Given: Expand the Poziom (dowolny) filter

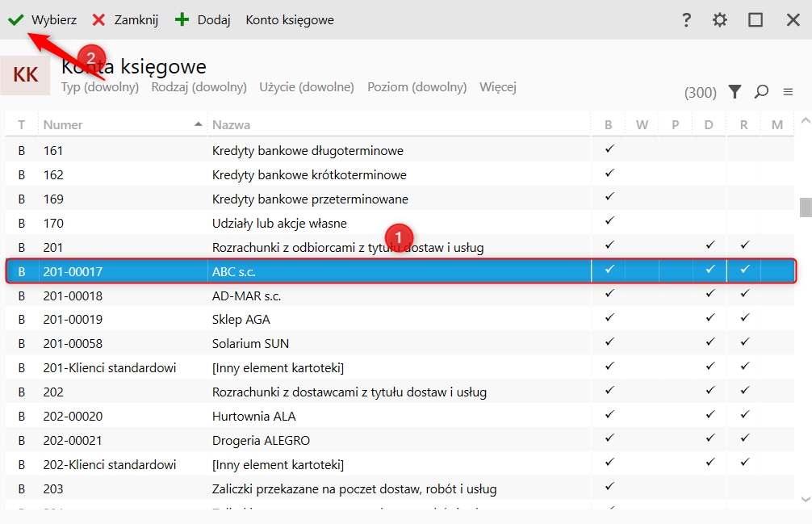Looking at the screenshot, I should [416, 87].
